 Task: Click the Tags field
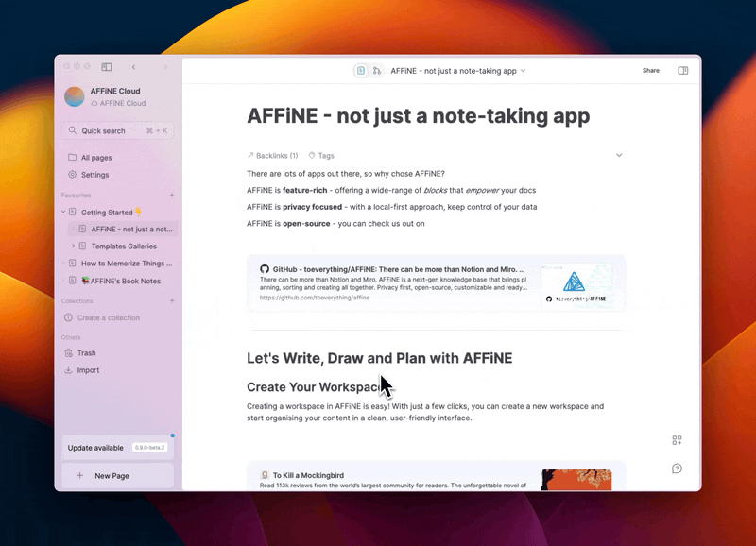point(321,156)
